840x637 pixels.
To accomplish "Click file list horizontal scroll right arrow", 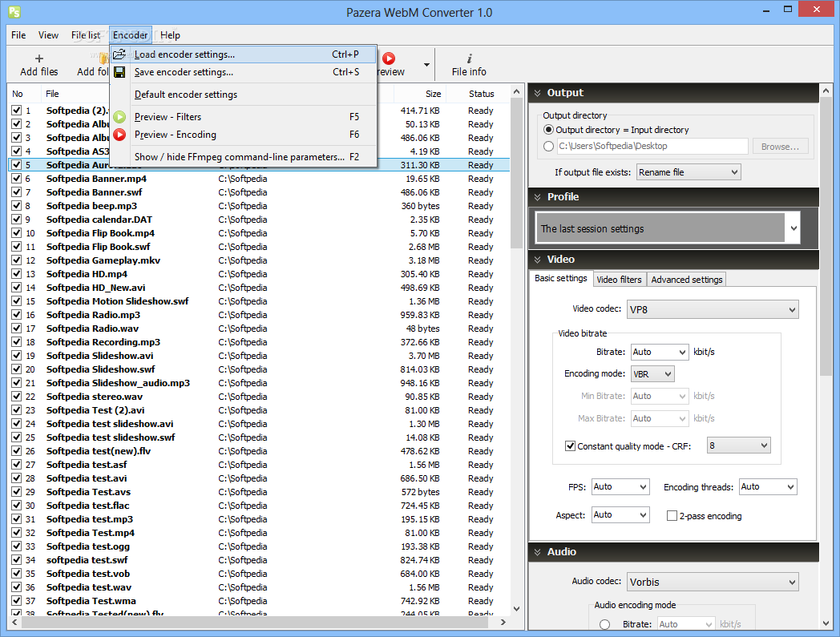I will click(x=503, y=622).
